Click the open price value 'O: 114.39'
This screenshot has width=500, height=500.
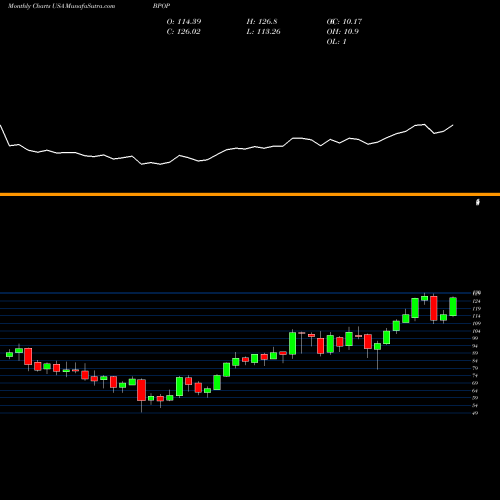[x=184, y=22]
